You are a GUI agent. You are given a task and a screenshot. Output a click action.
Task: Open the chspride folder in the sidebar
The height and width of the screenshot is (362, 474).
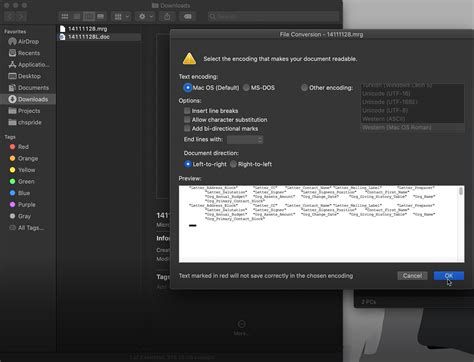click(28, 122)
